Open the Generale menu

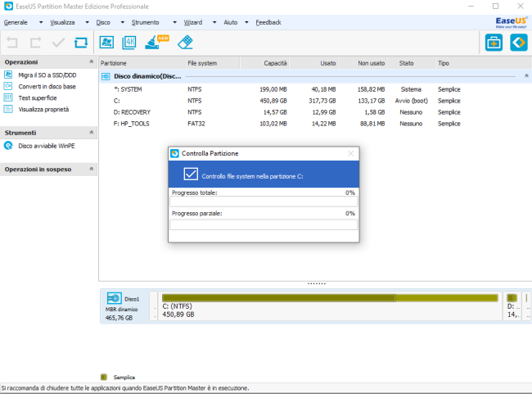click(x=16, y=22)
